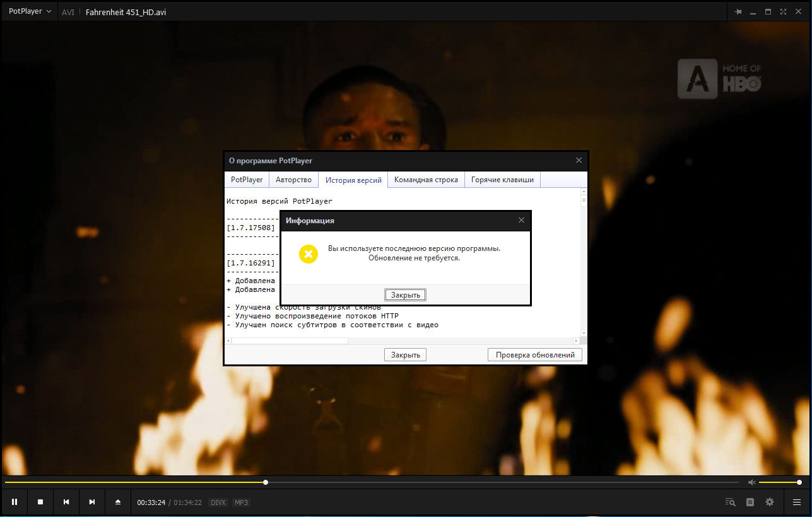The width and height of the screenshot is (812, 517).
Task: Open a file using the eject icon
Action: pyautogui.click(x=117, y=502)
